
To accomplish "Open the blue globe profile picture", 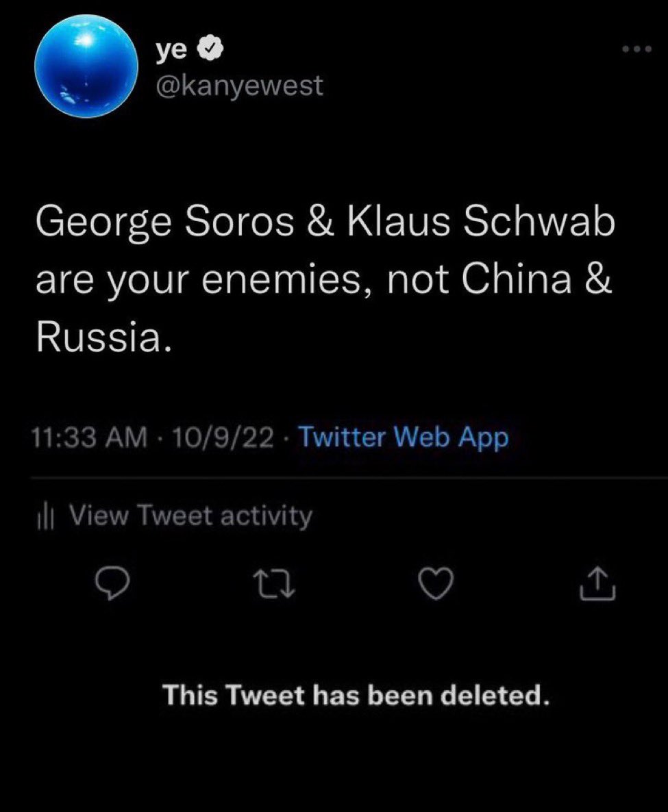I will pos(86,66).
